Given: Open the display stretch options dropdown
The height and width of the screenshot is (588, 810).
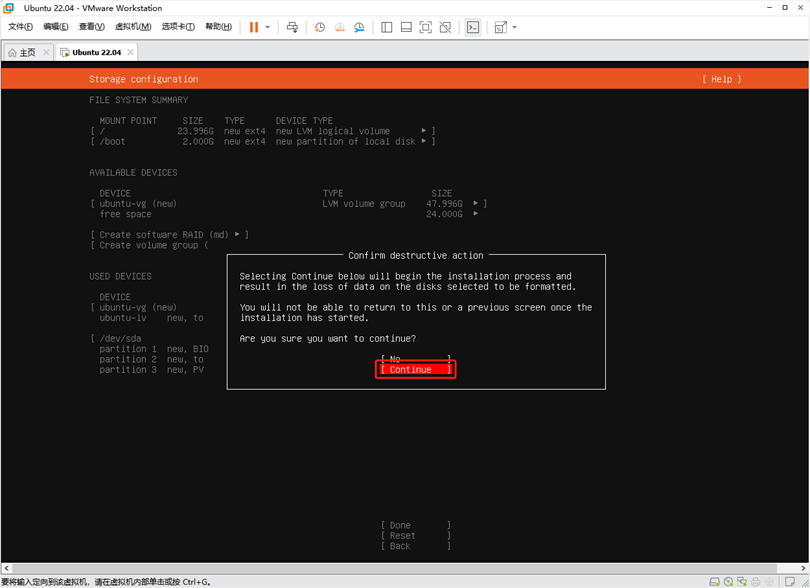Looking at the screenshot, I should [x=515, y=27].
